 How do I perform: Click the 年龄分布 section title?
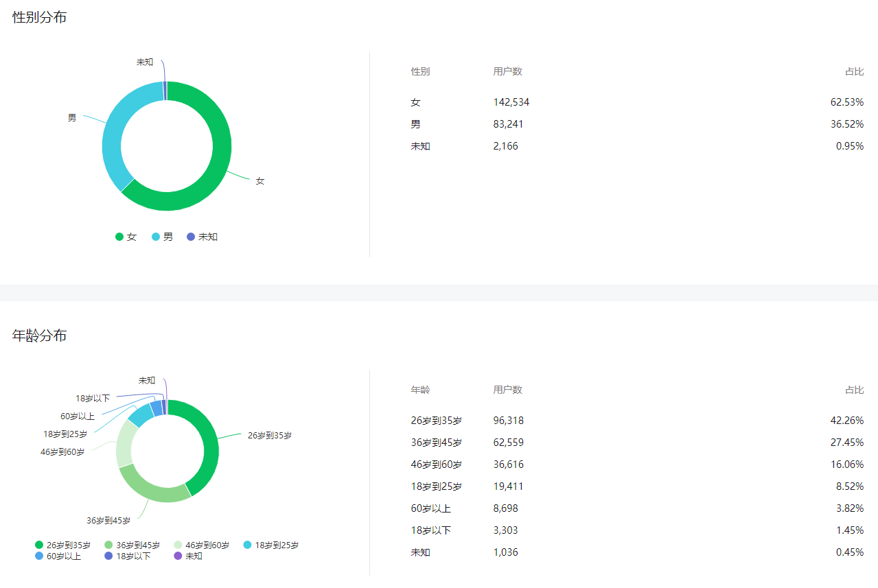click(40, 336)
